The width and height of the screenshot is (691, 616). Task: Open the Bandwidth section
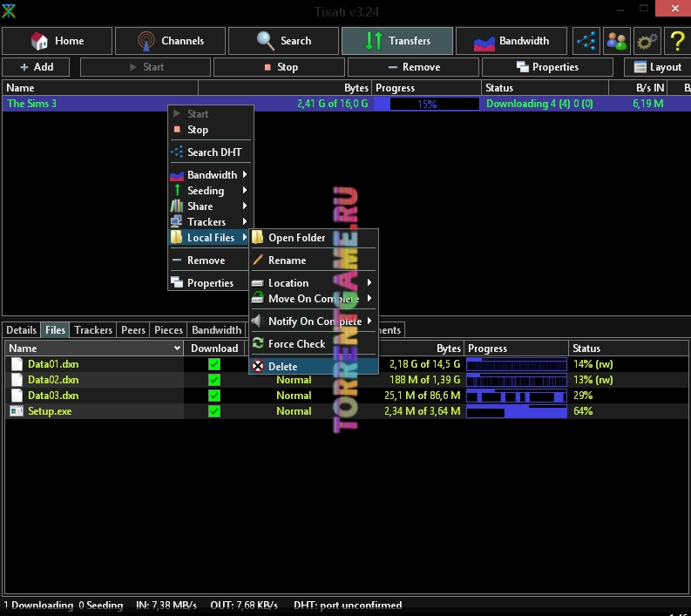[511, 41]
